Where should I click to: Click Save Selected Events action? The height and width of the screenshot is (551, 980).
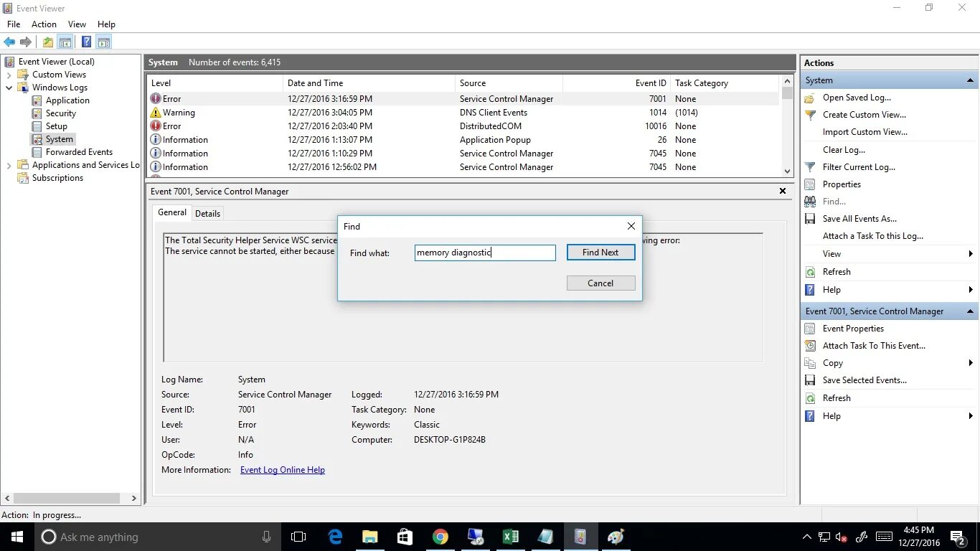864,380
